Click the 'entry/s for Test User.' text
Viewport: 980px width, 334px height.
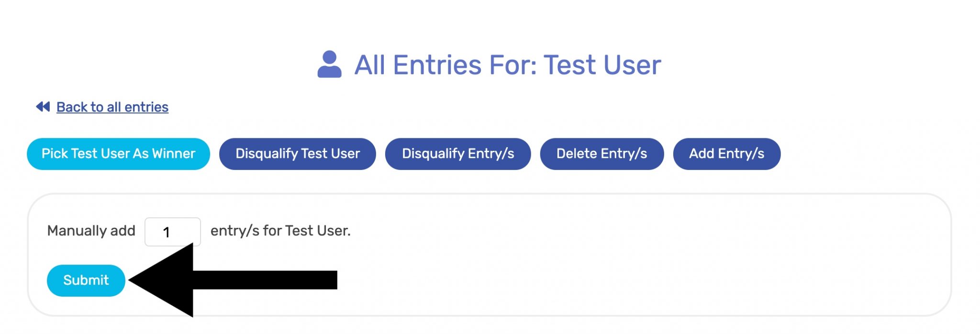click(280, 231)
